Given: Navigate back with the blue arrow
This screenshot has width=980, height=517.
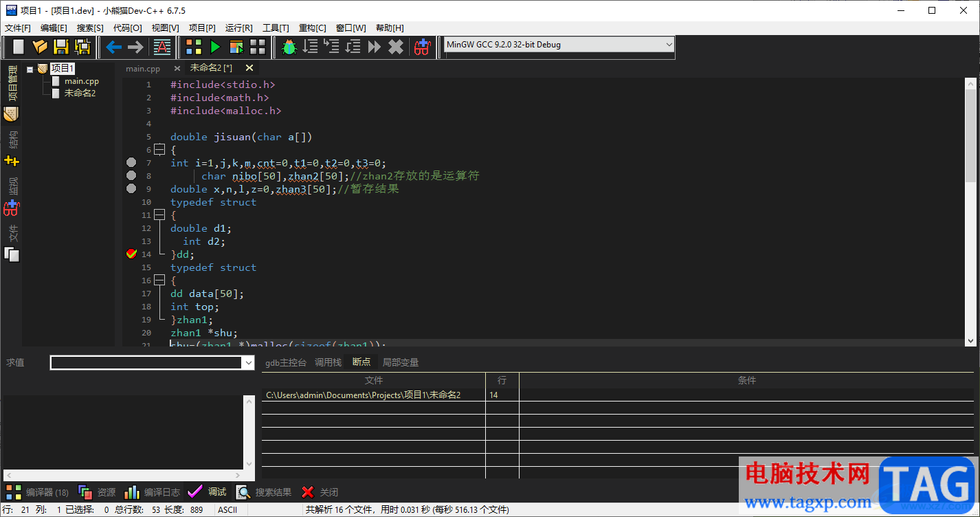Looking at the screenshot, I should [114, 47].
